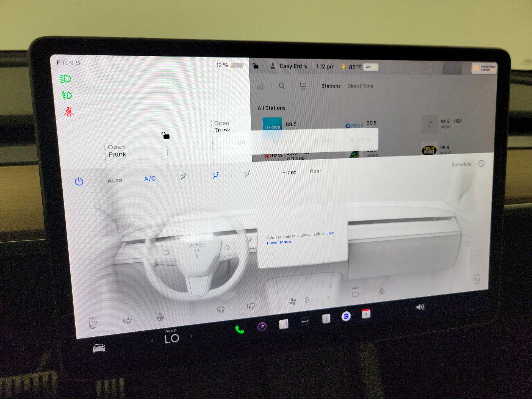The width and height of the screenshot is (532, 399).
Task: Choose Keep climate option
Action: click(283, 142)
